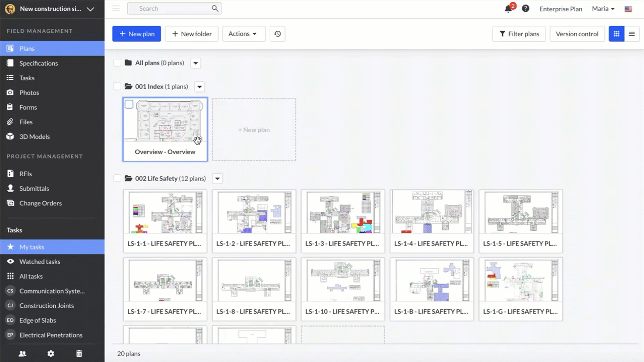Expand the project name switcher chevron
This screenshot has width=644, height=362.
90,9
